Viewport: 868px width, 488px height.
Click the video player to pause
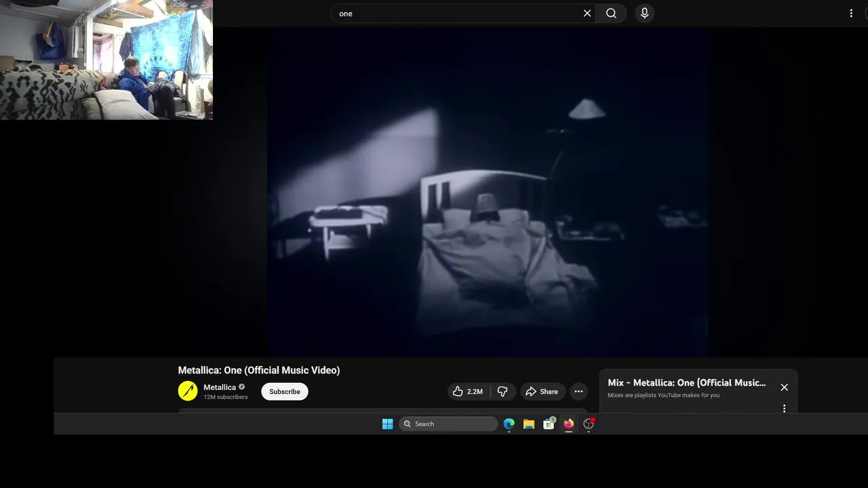pos(488,192)
